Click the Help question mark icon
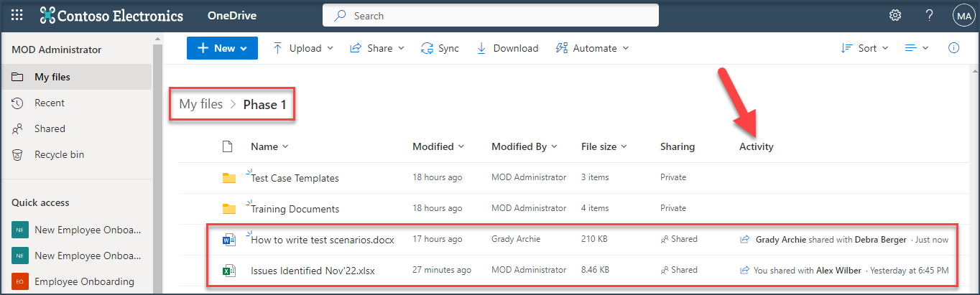The width and height of the screenshot is (980, 295). tap(929, 15)
